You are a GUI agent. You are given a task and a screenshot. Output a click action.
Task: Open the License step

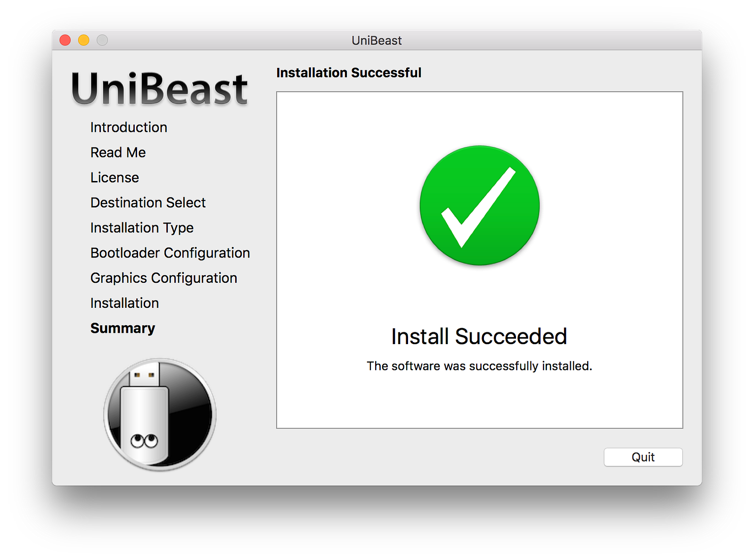click(x=115, y=177)
